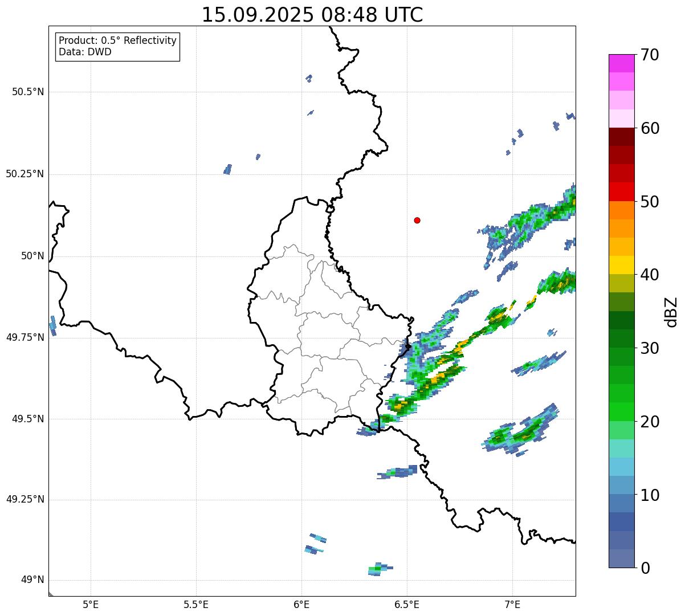
Task: Click the yellow colorbar segment above 40
Action: pyautogui.click(x=621, y=265)
